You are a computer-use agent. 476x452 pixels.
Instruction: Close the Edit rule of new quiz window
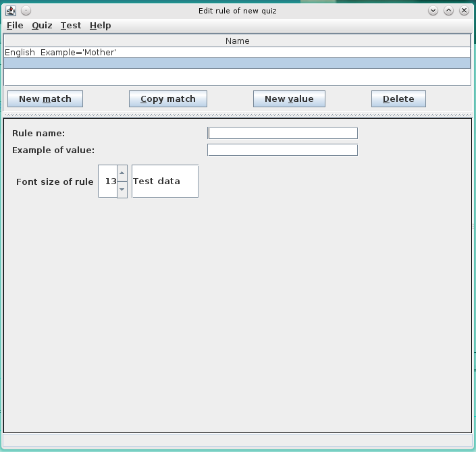464,11
